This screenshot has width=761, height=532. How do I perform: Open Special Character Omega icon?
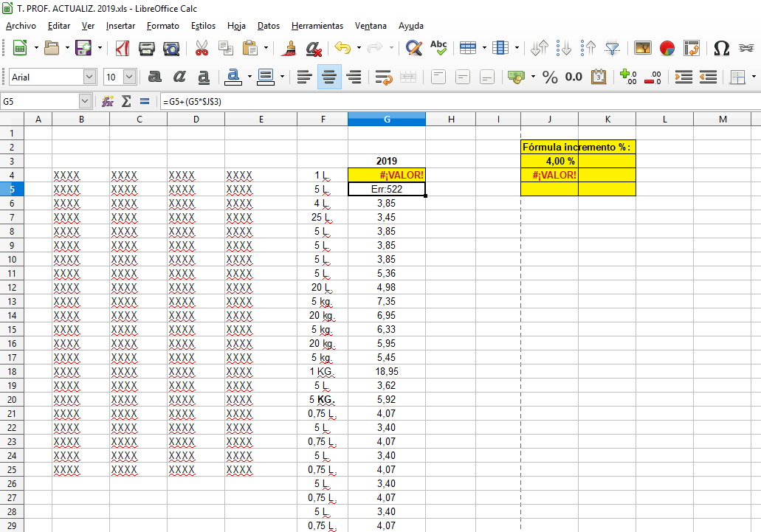721,48
